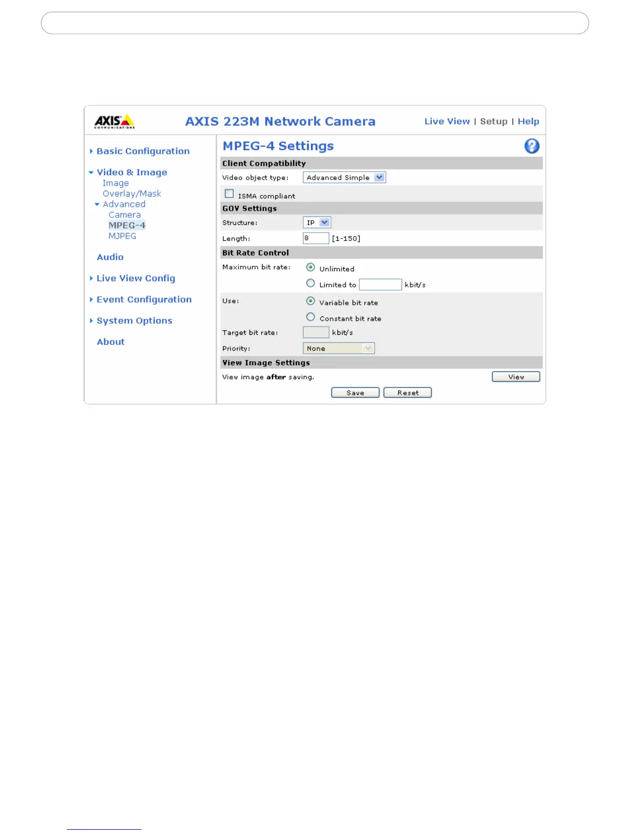Open Video object type dropdown
The height and width of the screenshot is (834, 644).
(x=344, y=177)
